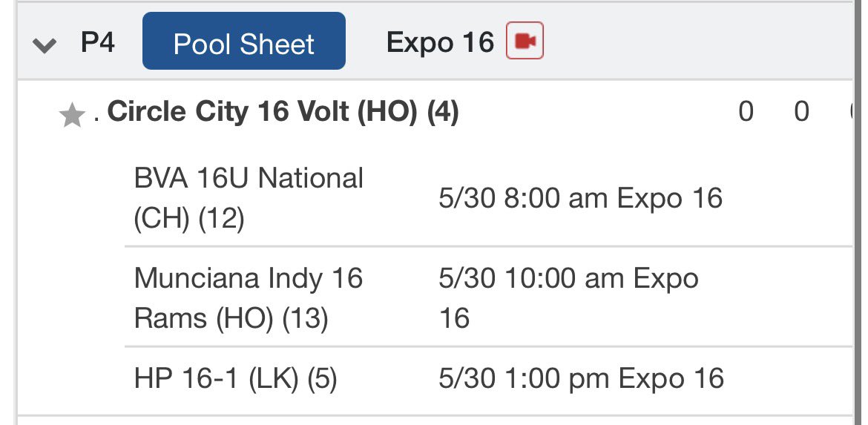This screenshot has height=425, width=868.
Task: Open the Circle City 16 Volt (HO) team
Action: [x=283, y=112]
